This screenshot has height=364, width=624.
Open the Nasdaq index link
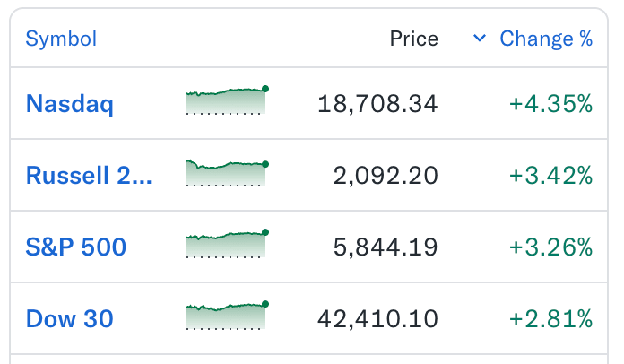[x=70, y=104]
